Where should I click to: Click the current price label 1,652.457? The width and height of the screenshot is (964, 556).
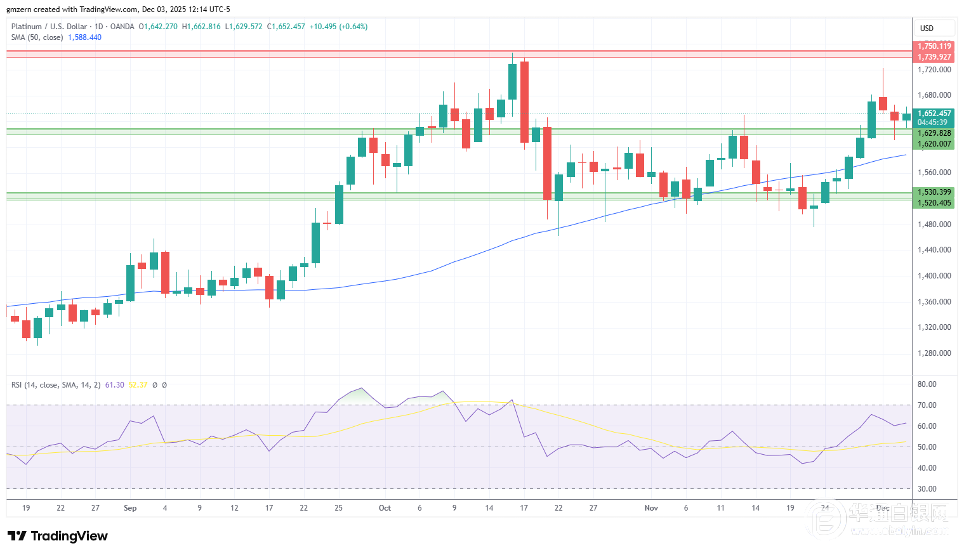point(933,113)
